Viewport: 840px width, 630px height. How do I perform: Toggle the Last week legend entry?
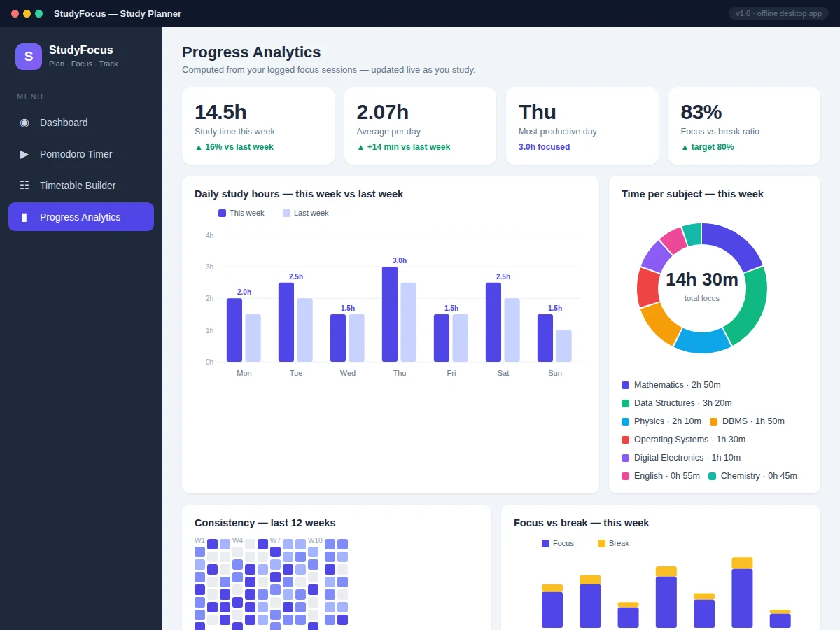(306, 213)
